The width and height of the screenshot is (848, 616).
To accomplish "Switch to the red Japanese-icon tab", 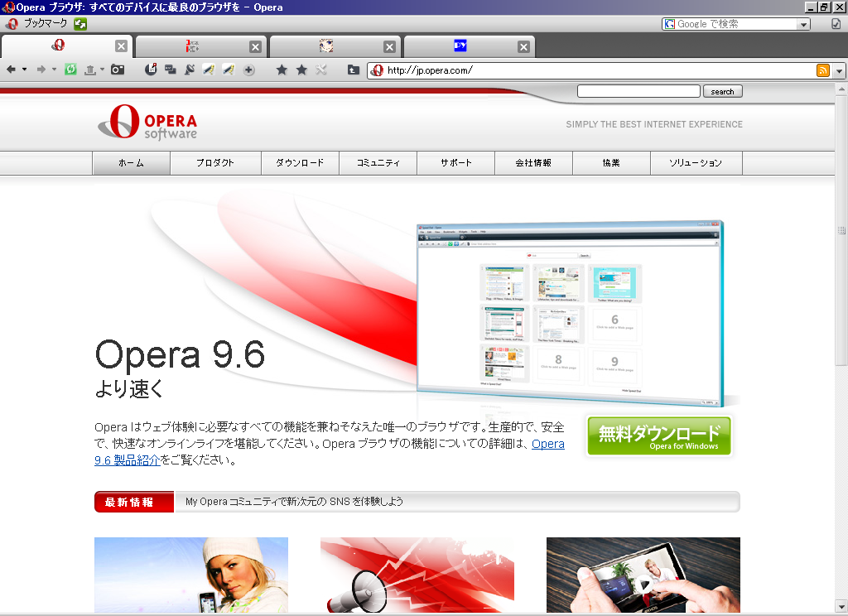I will pos(192,46).
